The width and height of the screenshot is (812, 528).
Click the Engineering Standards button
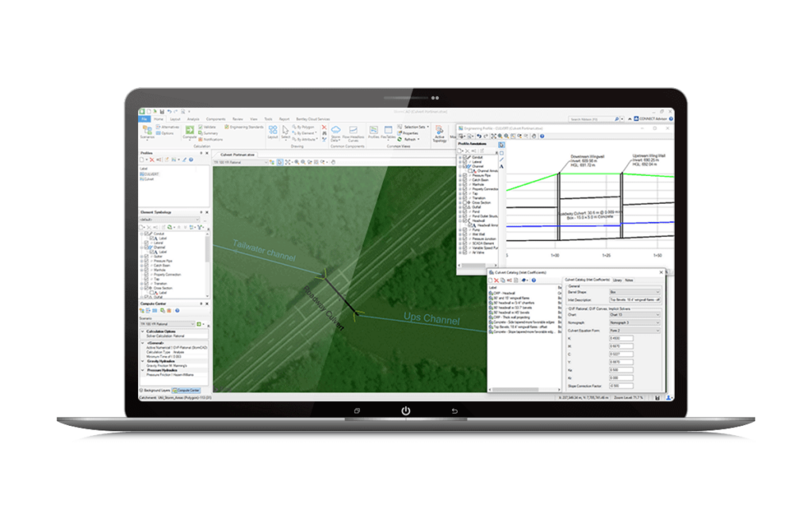point(246,126)
